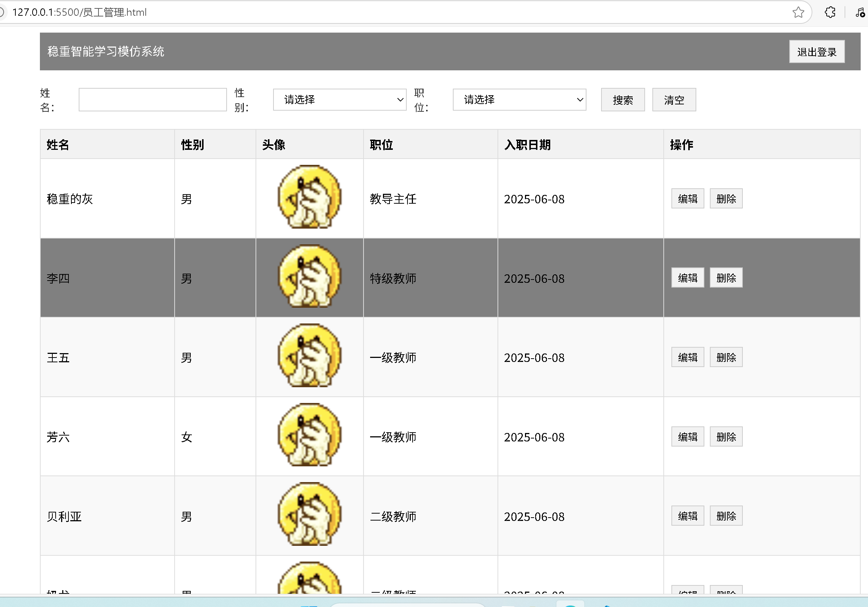This screenshot has width=868, height=607.
Task: Click 编辑 for 王五
Action: click(x=687, y=358)
